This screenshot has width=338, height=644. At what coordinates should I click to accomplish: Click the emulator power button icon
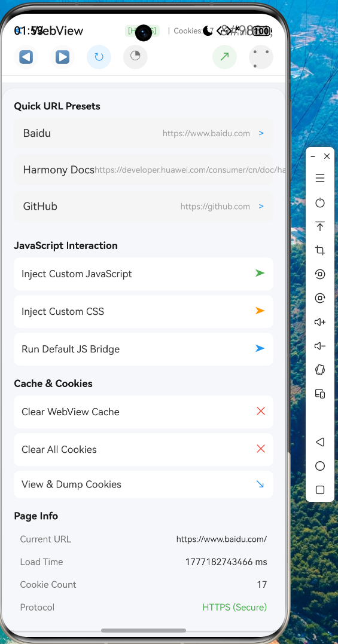(320, 203)
